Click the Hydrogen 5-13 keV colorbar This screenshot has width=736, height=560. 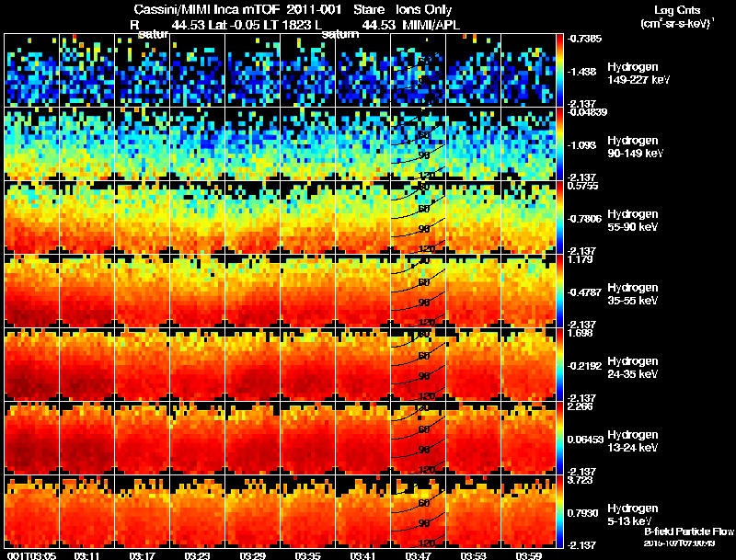pyautogui.click(x=559, y=512)
